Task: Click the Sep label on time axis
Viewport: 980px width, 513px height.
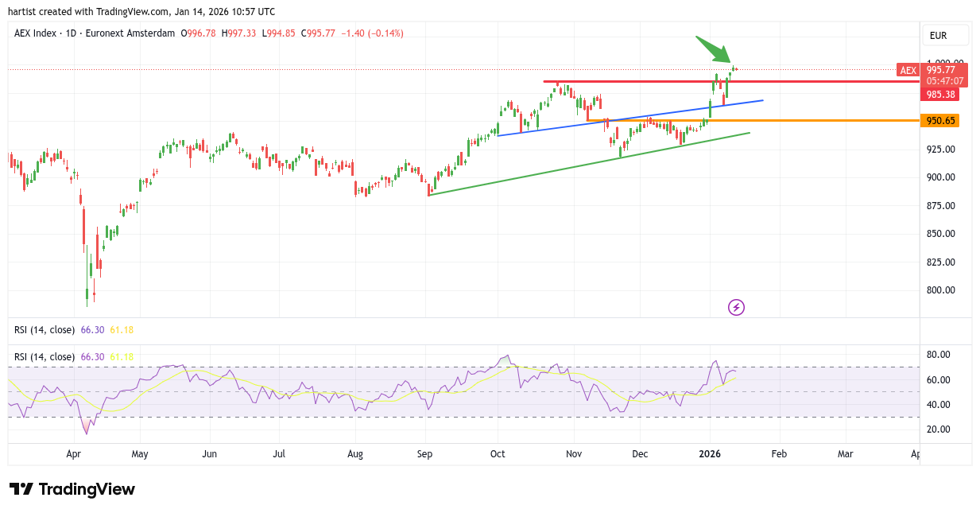Action: 424,454
